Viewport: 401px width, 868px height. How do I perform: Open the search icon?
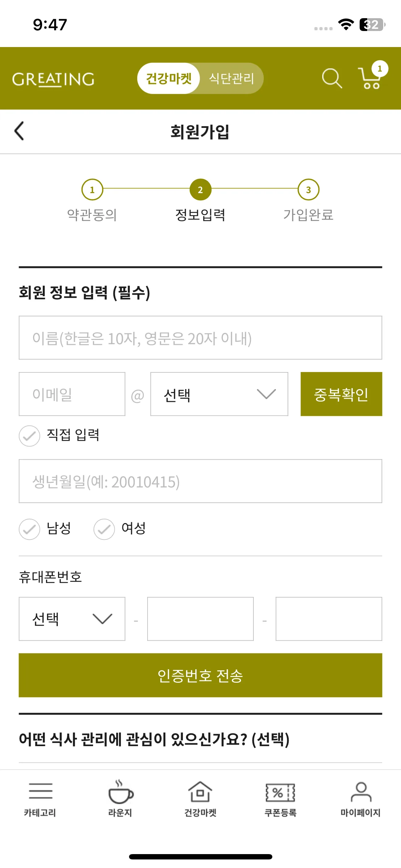click(331, 78)
